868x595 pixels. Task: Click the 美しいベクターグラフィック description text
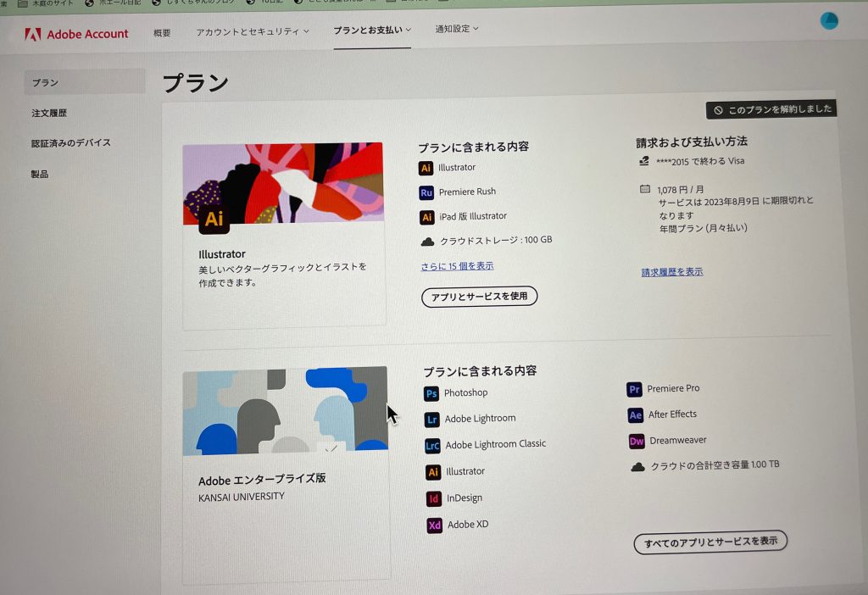click(x=282, y=275)
